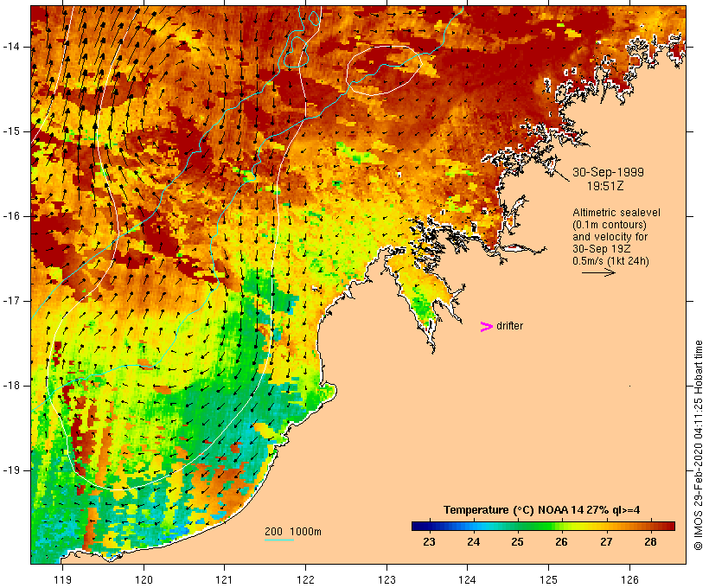The width and height of the screenshot is (709, 588).
Task: Click the cyan bathymetry legend line
Action: pos(279,540)
